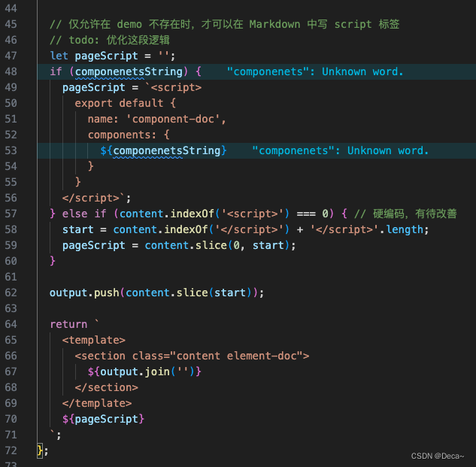Click the Markdown script comment on line 45
The height and width of the screenshot is (467, 476).
[225, 24]
